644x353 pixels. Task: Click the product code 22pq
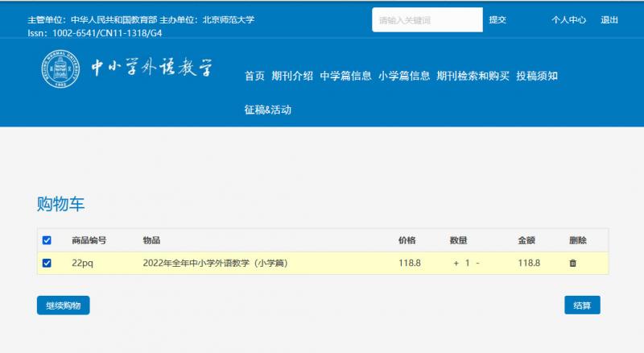pos(82,264)
